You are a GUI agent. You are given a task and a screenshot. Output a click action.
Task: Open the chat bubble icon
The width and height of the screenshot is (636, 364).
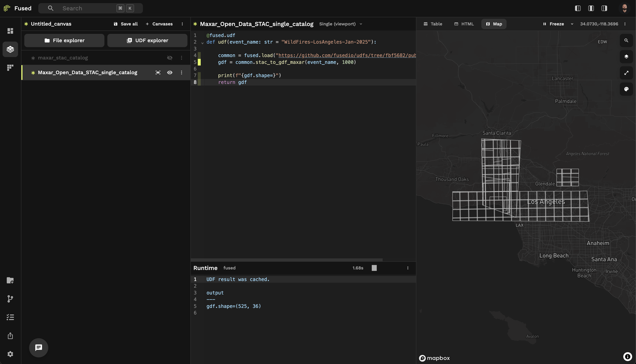[38, 347]
